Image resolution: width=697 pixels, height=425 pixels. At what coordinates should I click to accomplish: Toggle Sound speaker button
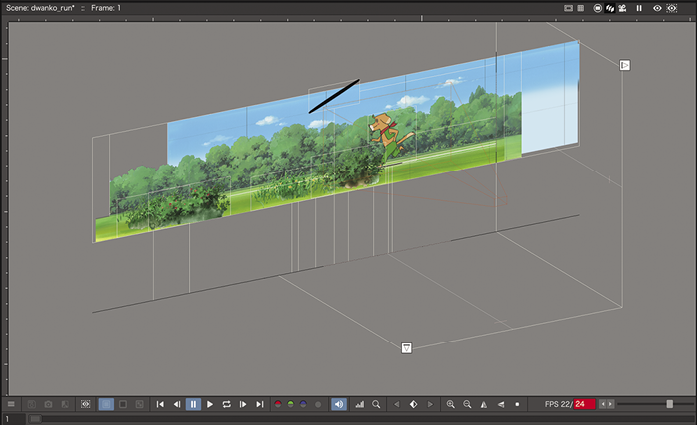339,404
